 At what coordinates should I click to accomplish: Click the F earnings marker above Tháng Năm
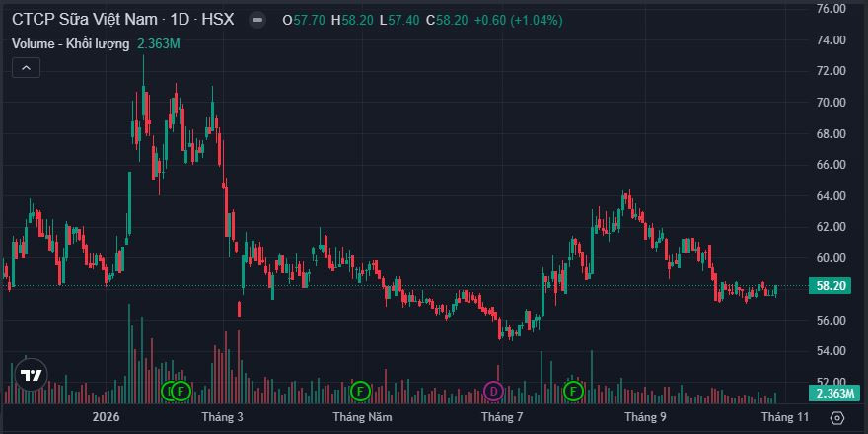click(360, 392)
